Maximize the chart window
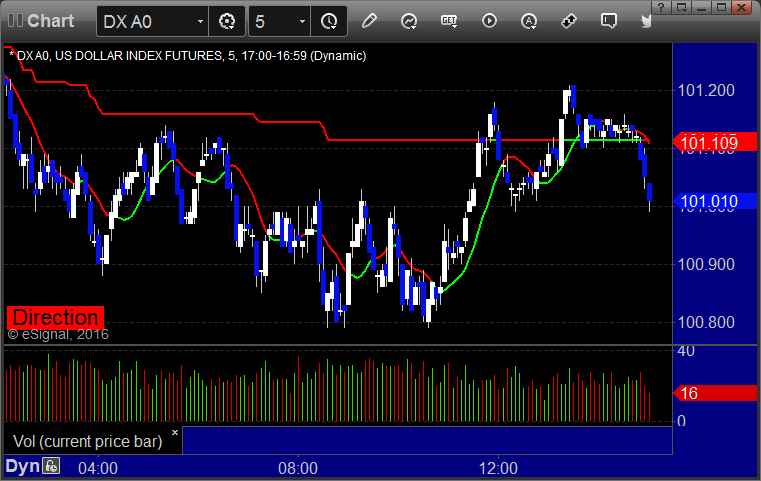761x481 pixels. pyautogui.click(x=721, y=7)
